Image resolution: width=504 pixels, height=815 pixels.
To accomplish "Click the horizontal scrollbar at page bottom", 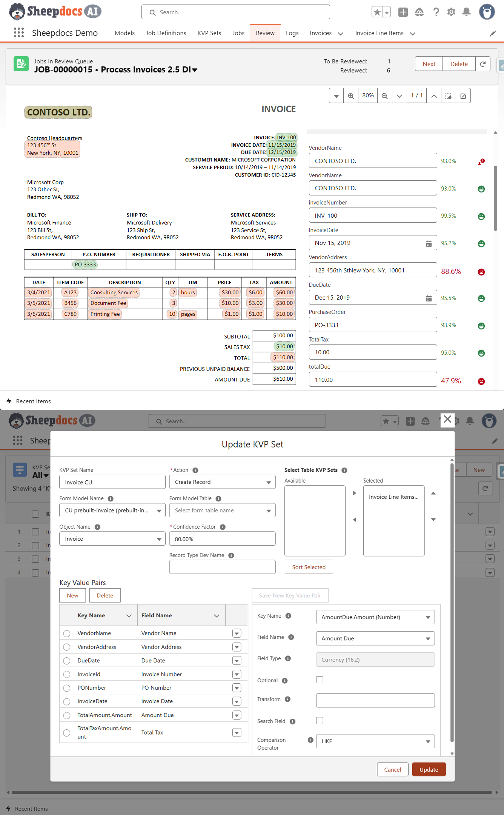I will tap(252, 792).
